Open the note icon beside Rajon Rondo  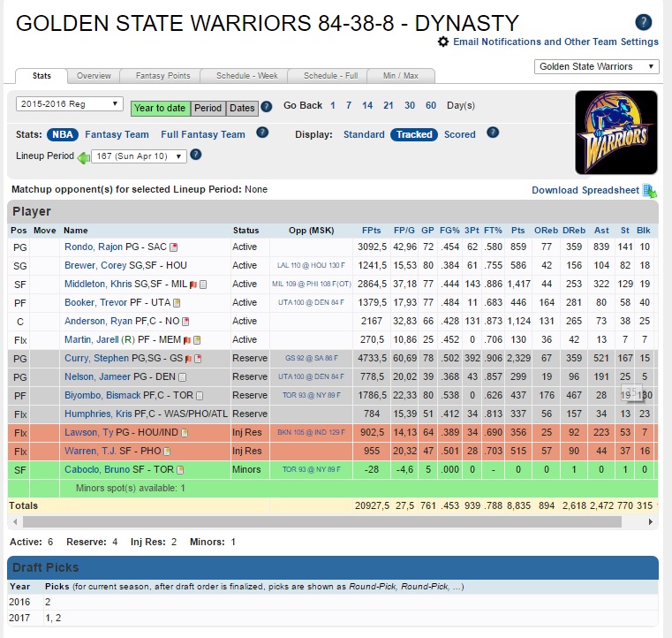174,247
